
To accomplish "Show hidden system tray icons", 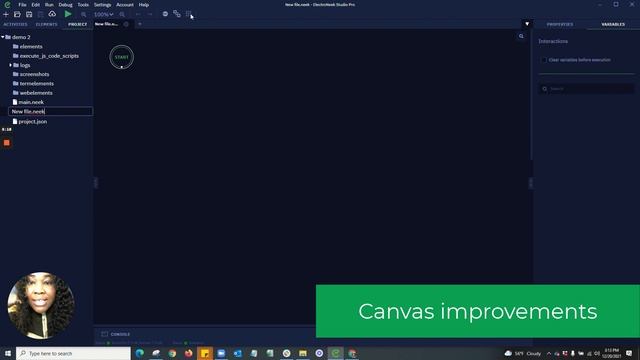I will click(549, 353).
